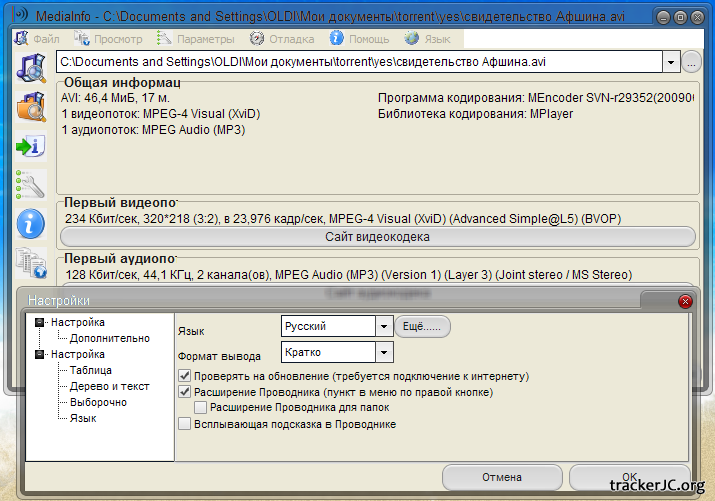Click the Export icon with green arrow
Viewport: 715px width, 501px height.
(x=30, y=146)
